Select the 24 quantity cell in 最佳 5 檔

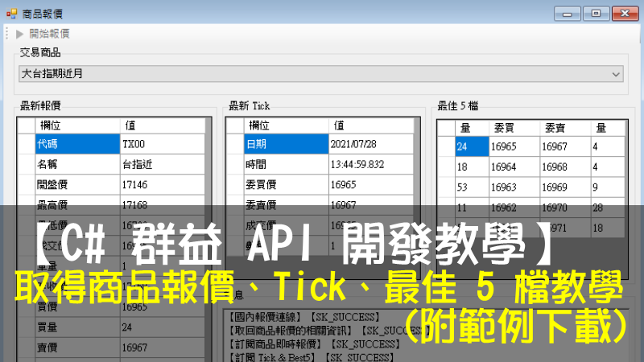click(x=472, y=146)
